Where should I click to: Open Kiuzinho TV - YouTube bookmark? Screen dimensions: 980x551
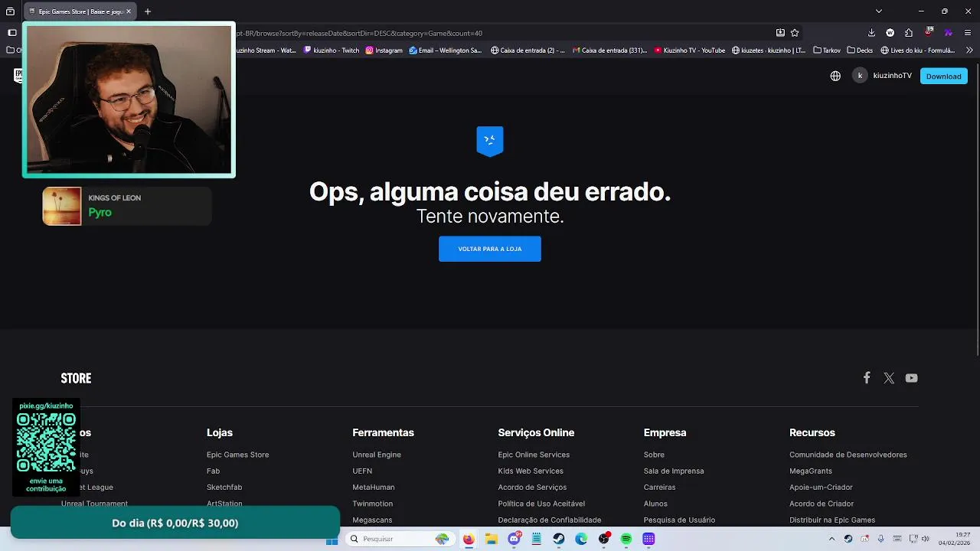click(690, 51)
